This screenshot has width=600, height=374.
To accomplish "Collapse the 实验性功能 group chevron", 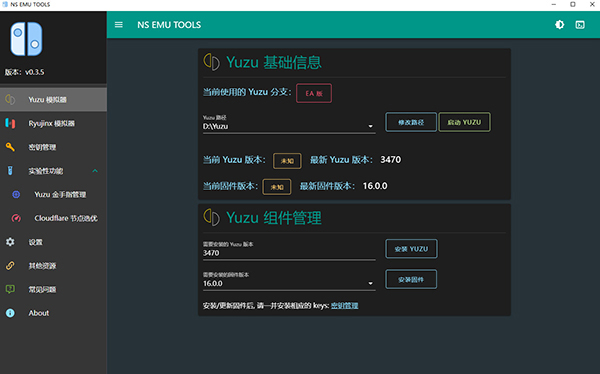I will click(x=95, y=171).
